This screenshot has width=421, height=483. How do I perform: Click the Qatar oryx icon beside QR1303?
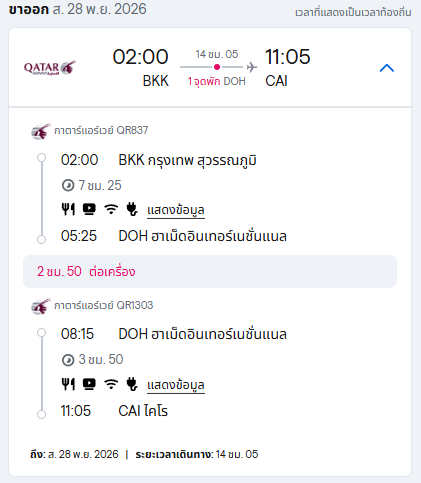pos(41,306)
